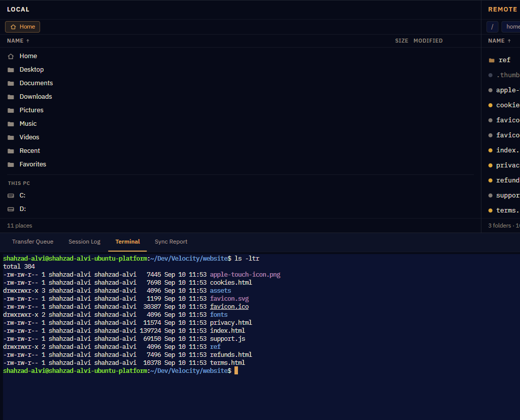Screen dimensions: 520x420
Task: Select the D: drive
Action: (x=240, y=209)
